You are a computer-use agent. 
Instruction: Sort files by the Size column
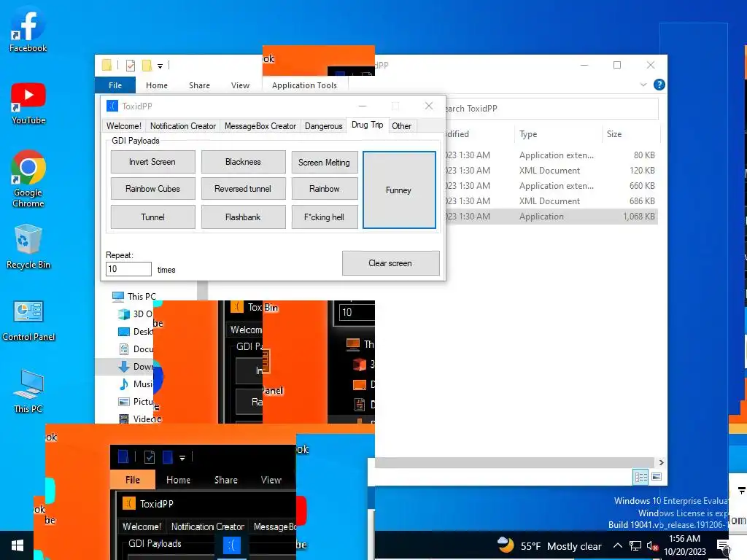pyautogui.click(x=630, y=134)
